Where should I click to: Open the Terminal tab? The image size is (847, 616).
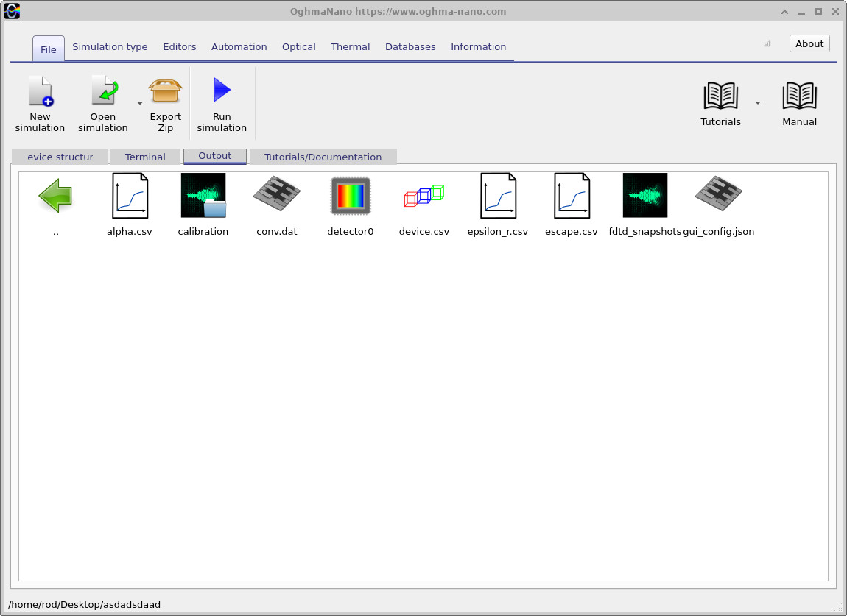(145, 157)
